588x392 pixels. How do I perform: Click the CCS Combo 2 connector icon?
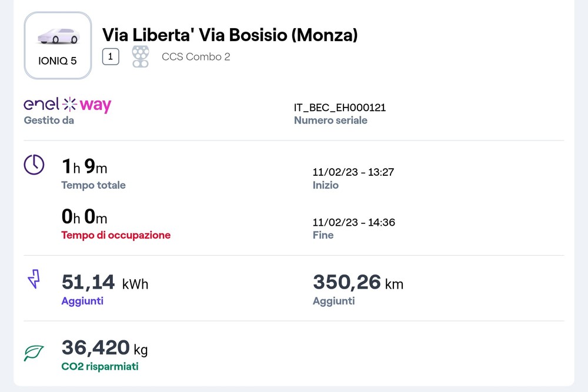point(141,56)
